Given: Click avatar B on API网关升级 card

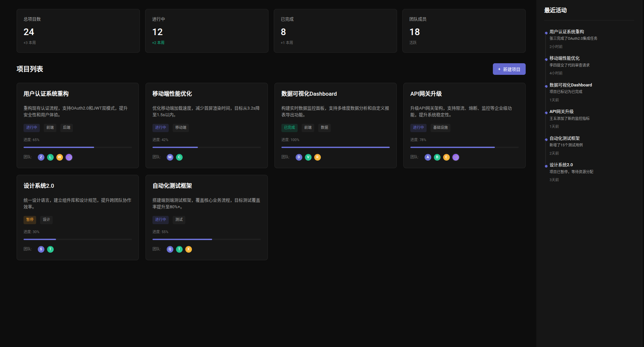Looking at the screenshot, I should [437, 157].
